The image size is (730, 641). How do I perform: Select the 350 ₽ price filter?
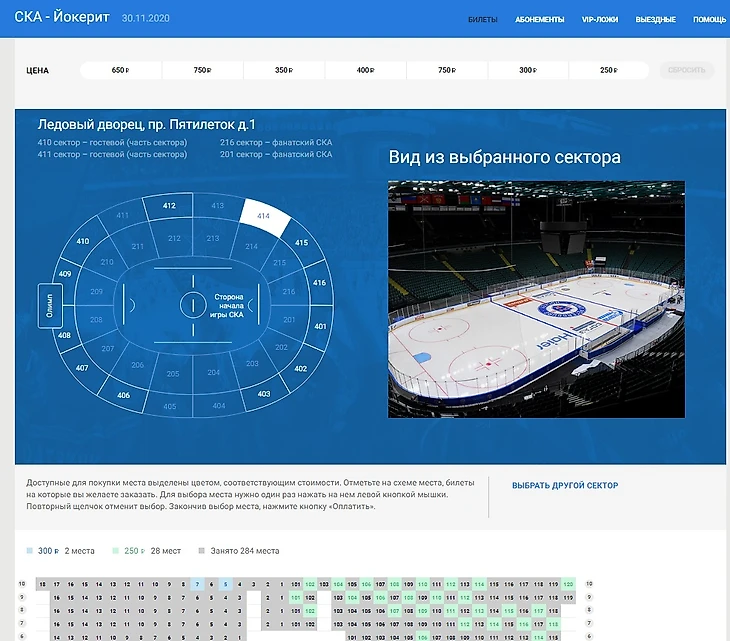point(284,70)
